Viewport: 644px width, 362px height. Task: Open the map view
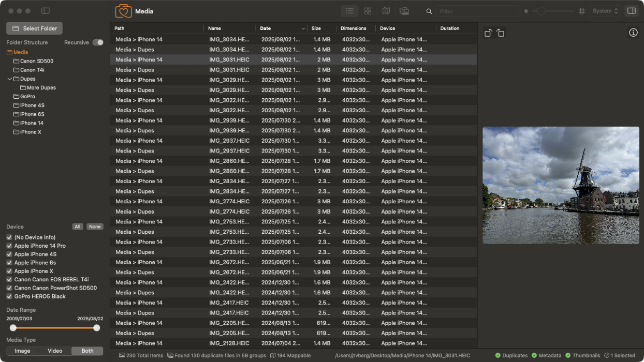point(386,10)
